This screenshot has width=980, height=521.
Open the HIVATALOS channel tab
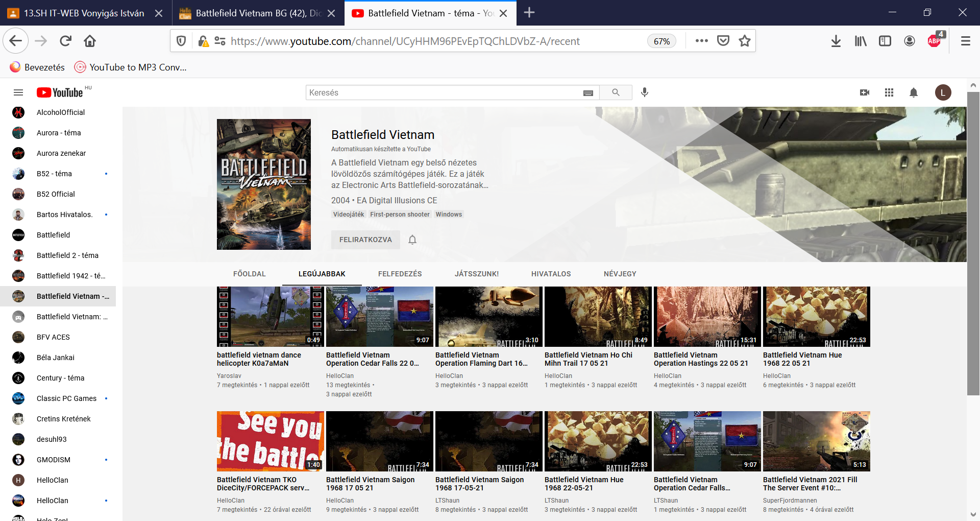(x=551, y=274)
